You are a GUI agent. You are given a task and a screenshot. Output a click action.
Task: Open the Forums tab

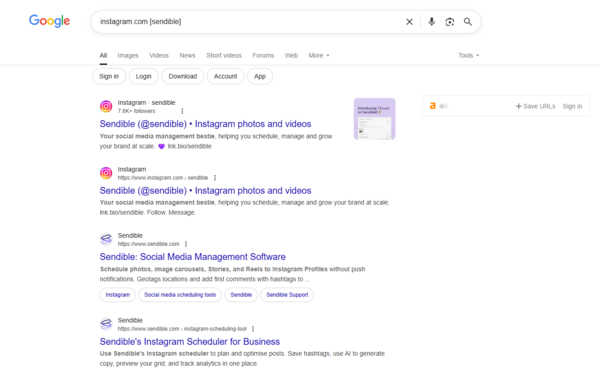(263, 55)
